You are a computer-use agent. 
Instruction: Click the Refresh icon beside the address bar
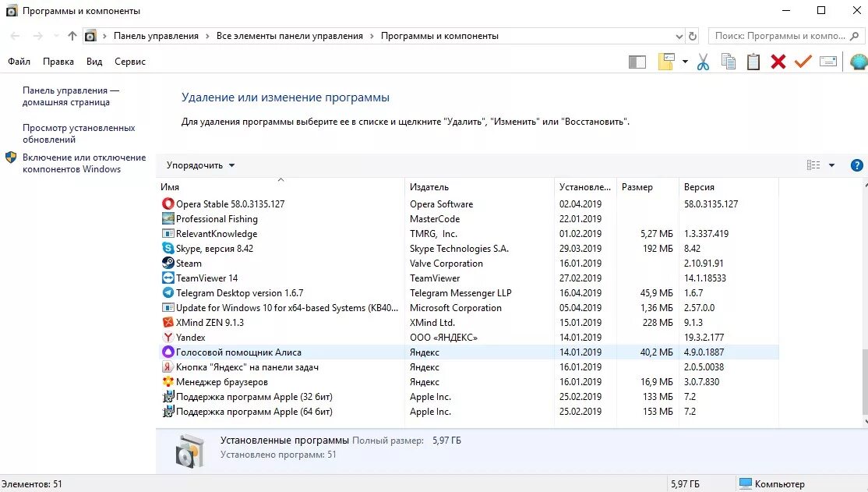[693, 36]
